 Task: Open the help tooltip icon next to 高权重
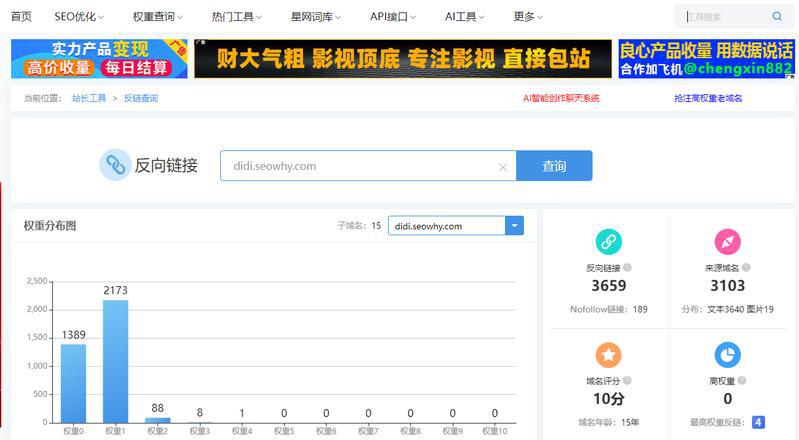tap(742, 380)
